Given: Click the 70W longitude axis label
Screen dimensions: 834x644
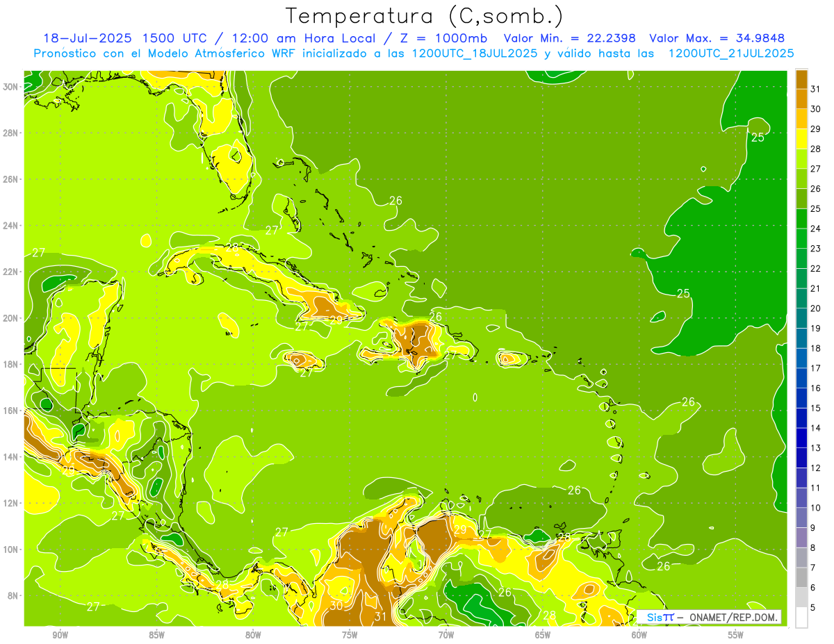Looking at the screenshot, I should tap(446, 634).
